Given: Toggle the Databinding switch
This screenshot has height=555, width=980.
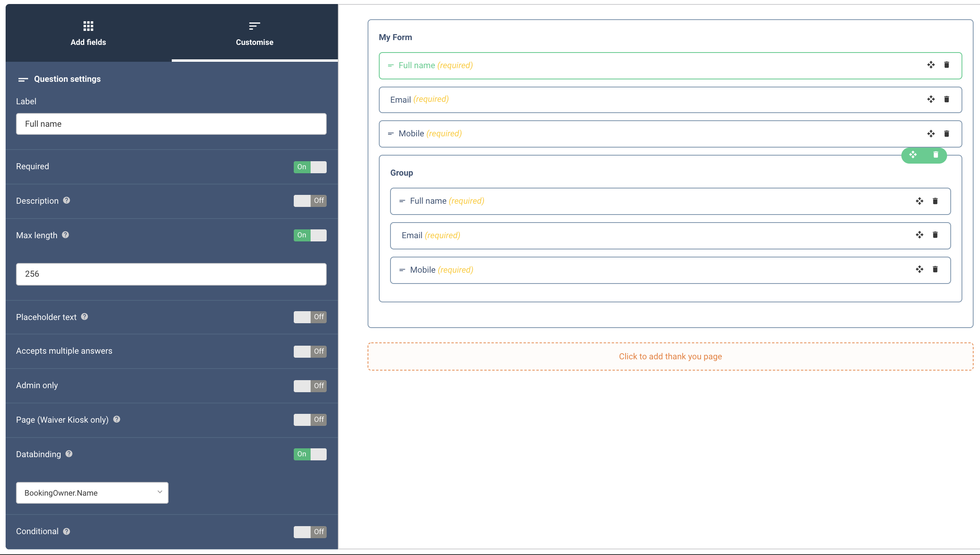Looking at the screenshot, I should [x=310, y=454].
